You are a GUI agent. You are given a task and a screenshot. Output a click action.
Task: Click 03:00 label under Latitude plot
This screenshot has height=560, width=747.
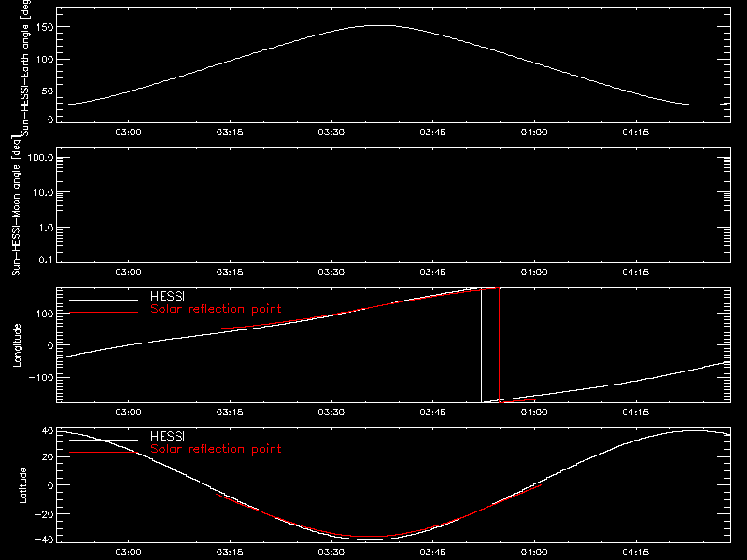tap(128, 553)
